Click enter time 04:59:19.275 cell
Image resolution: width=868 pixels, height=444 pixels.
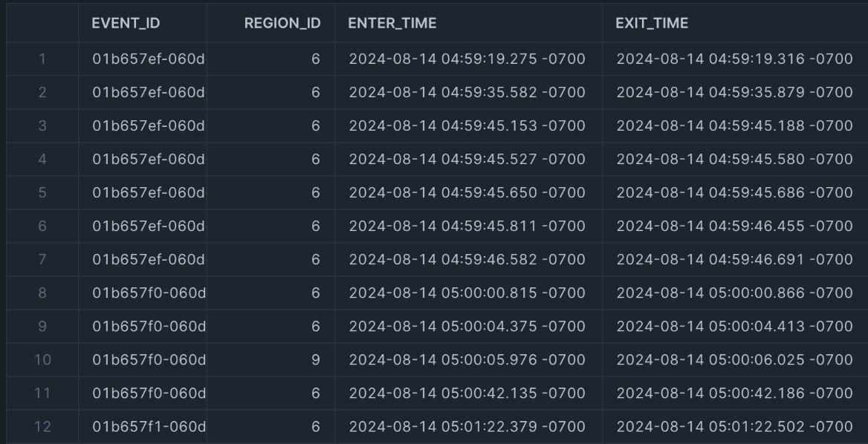tap(467, 59)
